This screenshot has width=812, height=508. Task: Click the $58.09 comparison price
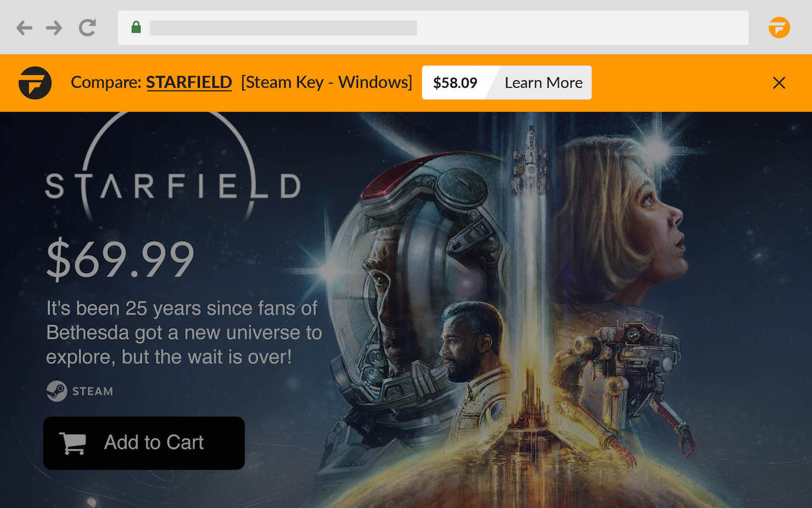pos(455,83)
